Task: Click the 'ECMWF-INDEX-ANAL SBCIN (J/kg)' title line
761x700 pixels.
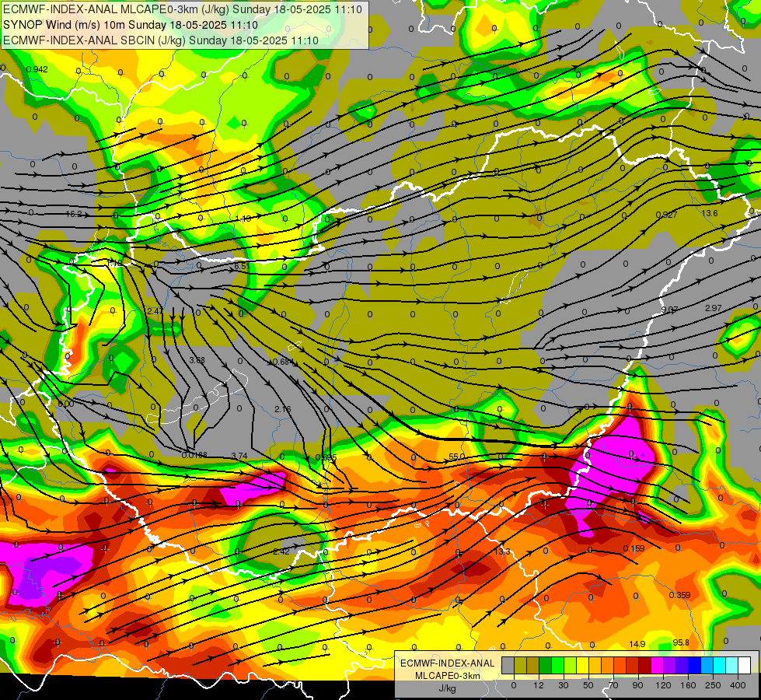Action: (x=161, y=40)
